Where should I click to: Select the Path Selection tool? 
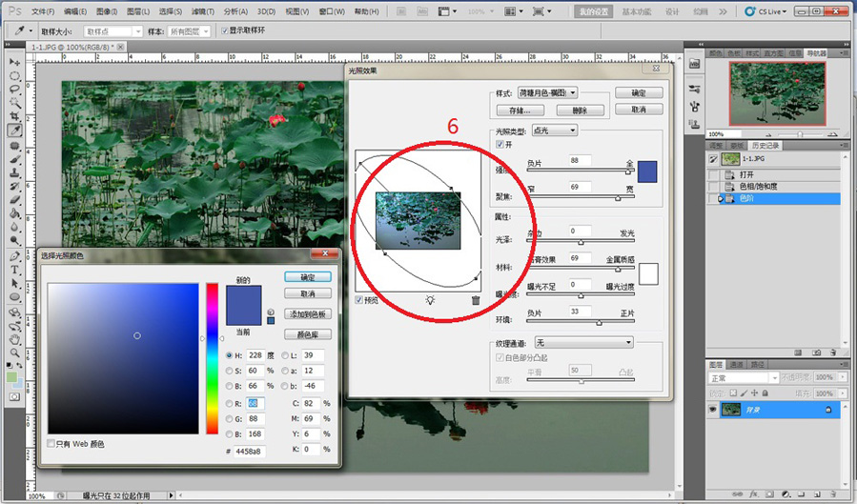[x=14, y=283]
